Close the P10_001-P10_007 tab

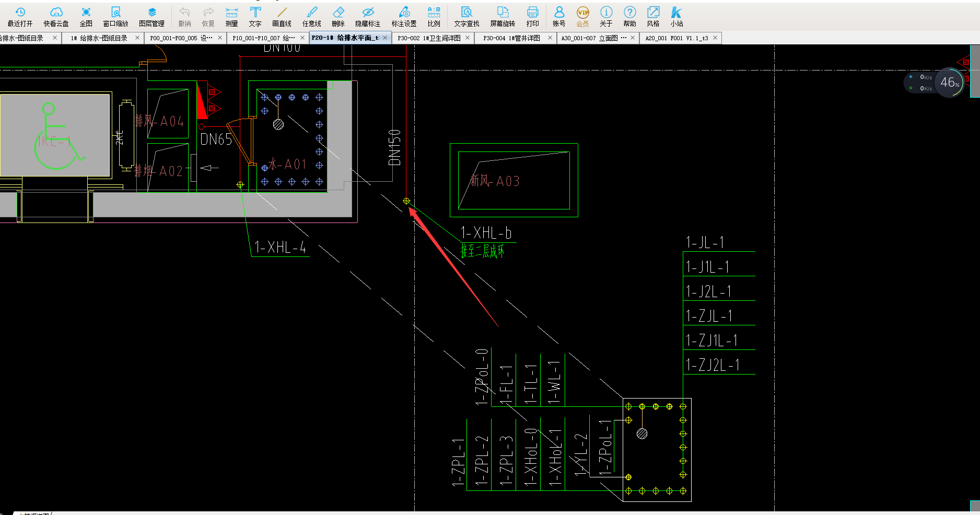click(x=302, y=38)
